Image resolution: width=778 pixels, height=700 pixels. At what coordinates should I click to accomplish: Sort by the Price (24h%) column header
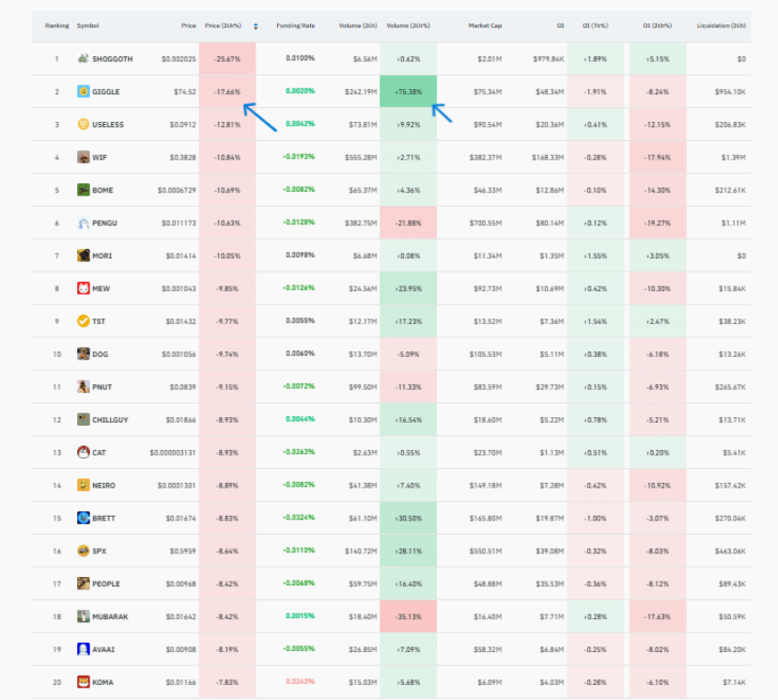click(x=224, y=25)
